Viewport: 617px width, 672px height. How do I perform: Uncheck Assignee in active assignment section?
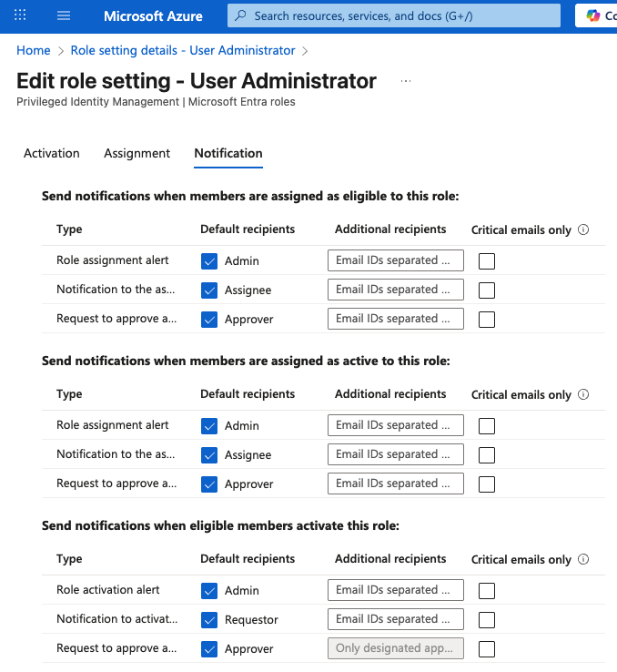click(210, 455)
